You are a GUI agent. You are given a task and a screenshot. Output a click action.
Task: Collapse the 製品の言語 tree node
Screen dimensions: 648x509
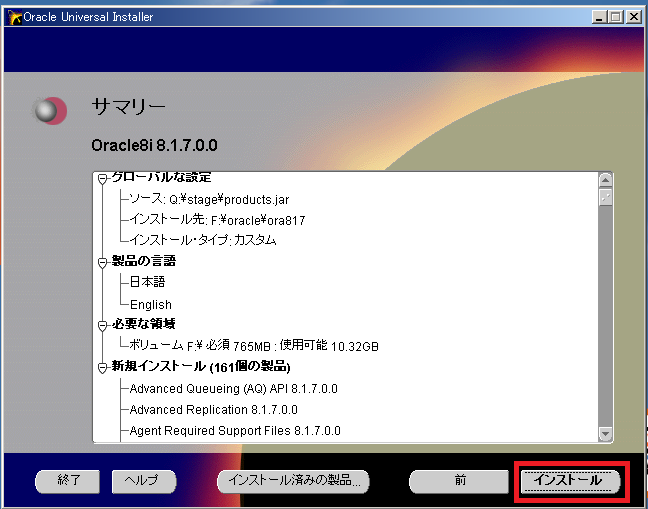pyautogui.click(x=102, y=263)
